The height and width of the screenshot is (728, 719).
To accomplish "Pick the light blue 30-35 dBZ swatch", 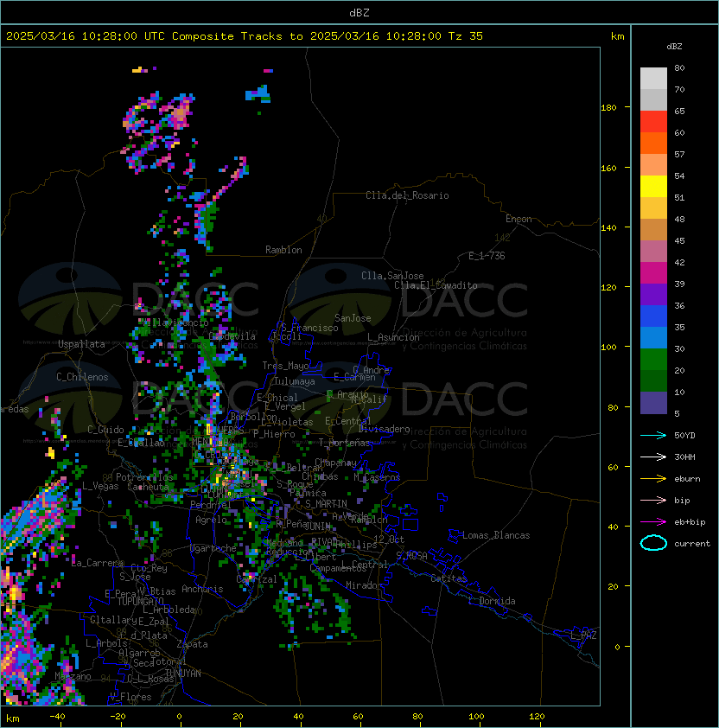I will coord(653,338).
